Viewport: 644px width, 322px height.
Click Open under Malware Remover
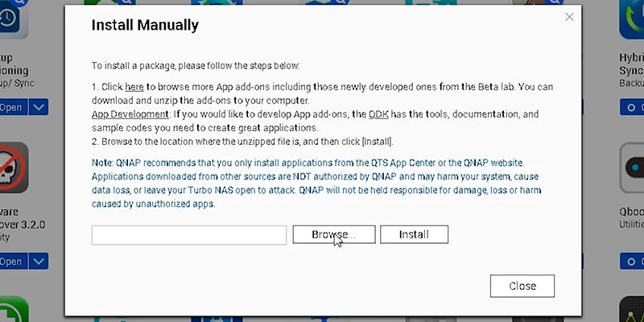(x=13, y=261)
